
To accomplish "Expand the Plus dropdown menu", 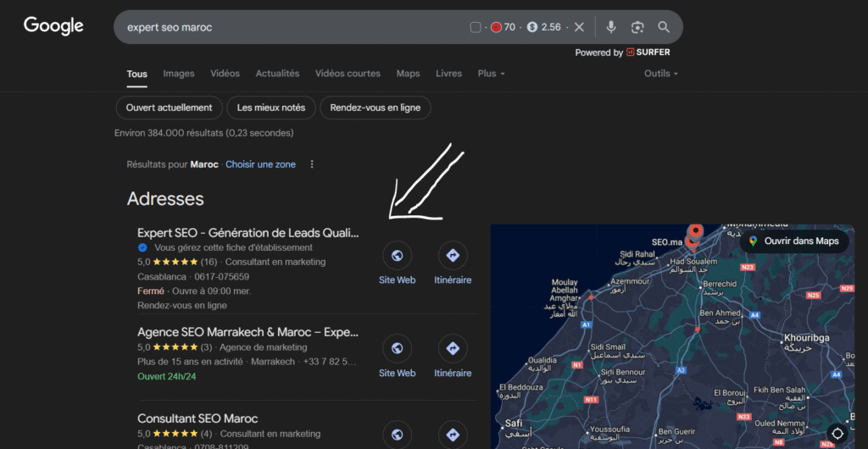I will tap(491, 74).
